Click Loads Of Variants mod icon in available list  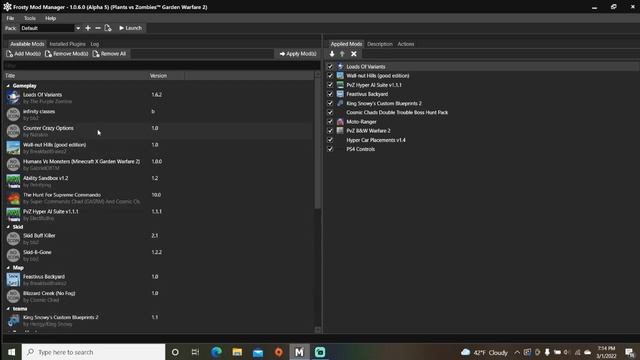tap(13, 98)
